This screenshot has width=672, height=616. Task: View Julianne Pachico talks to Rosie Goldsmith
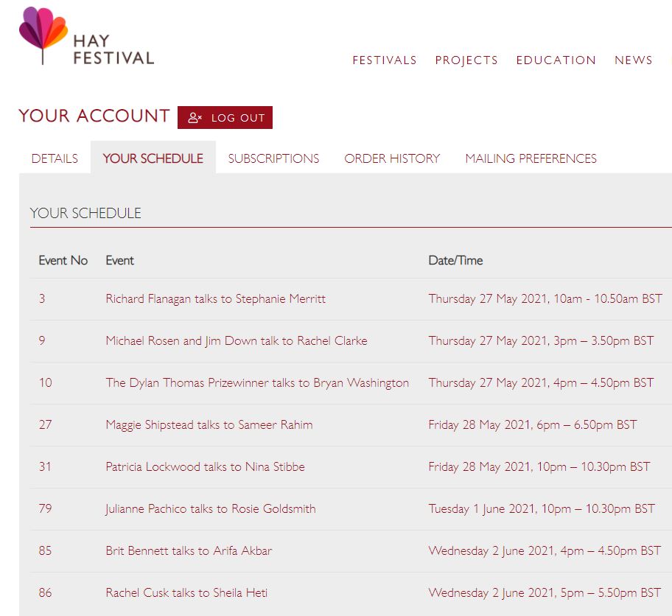[x=210, y=509]
